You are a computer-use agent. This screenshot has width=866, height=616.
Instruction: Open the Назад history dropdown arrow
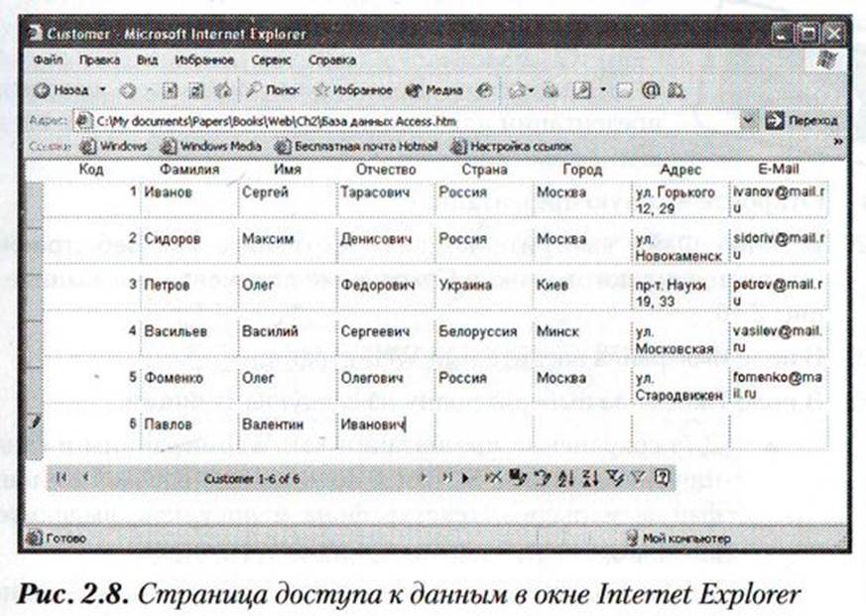click(x=103, y=89)
